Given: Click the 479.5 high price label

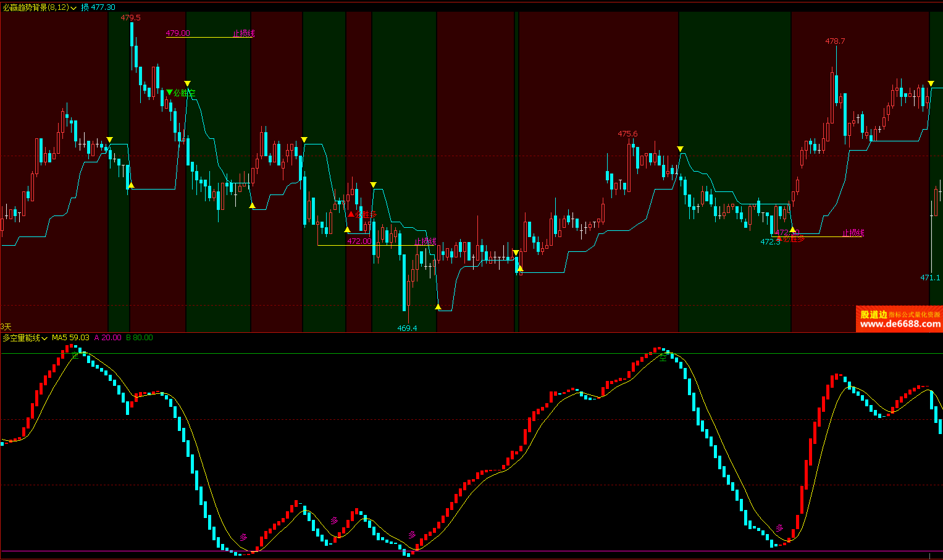Looking at the screenshot, I should pyautogui.click(x=130, y=18).
